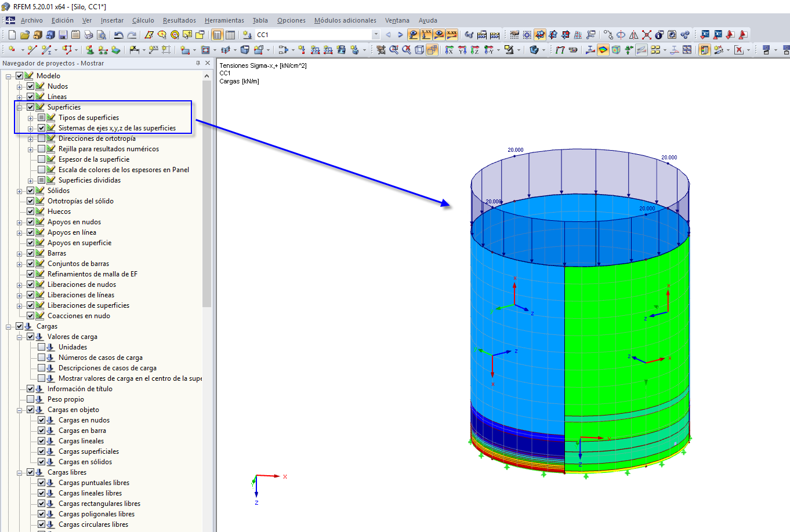Image resolution: width=790 pixels, height=532 pixels.
Task: Open the Archivo menu
Action: click(32, 20)
